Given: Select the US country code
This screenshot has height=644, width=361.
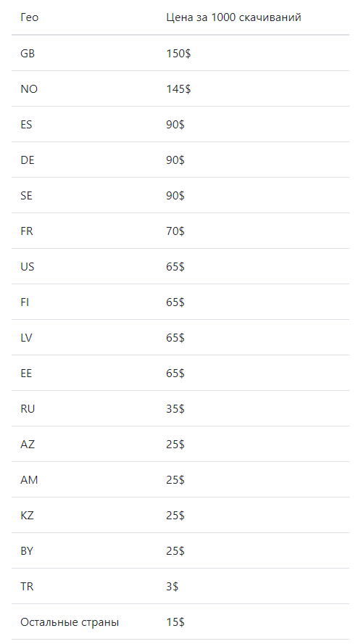Looking at the screenshot, I should [x=28, y=267].
